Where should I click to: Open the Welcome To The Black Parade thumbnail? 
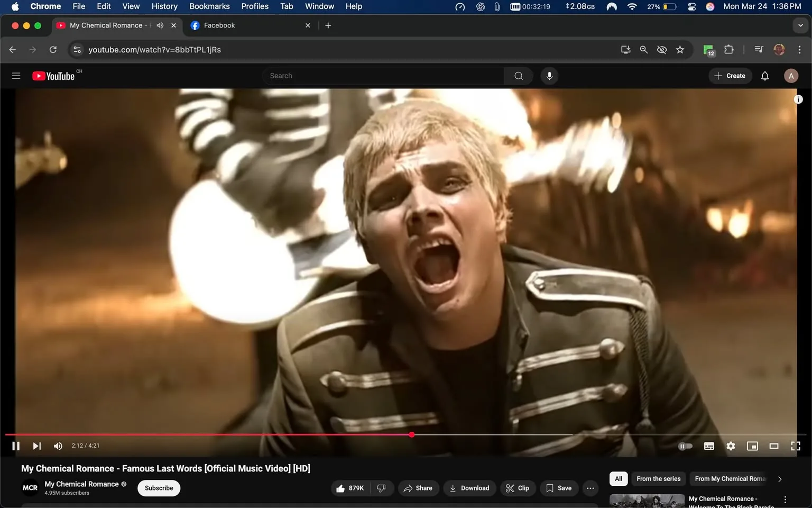[x=646, y=500]
